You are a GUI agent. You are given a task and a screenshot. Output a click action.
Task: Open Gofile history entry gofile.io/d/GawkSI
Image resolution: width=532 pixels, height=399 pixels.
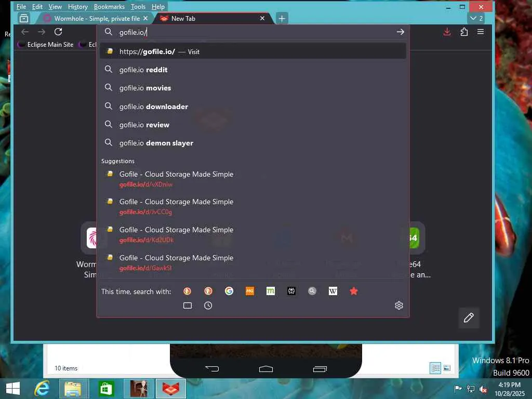pos(253,263)
